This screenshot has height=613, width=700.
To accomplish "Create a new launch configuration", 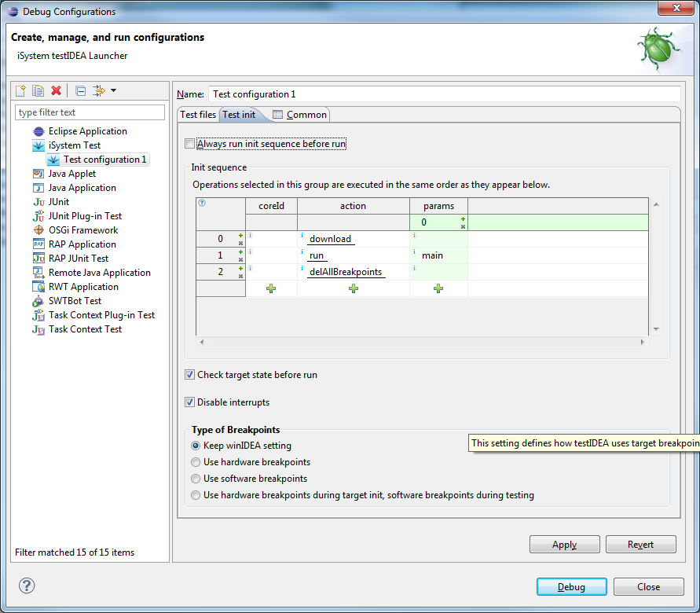I will pyautogui.click(x=20, y=90).
